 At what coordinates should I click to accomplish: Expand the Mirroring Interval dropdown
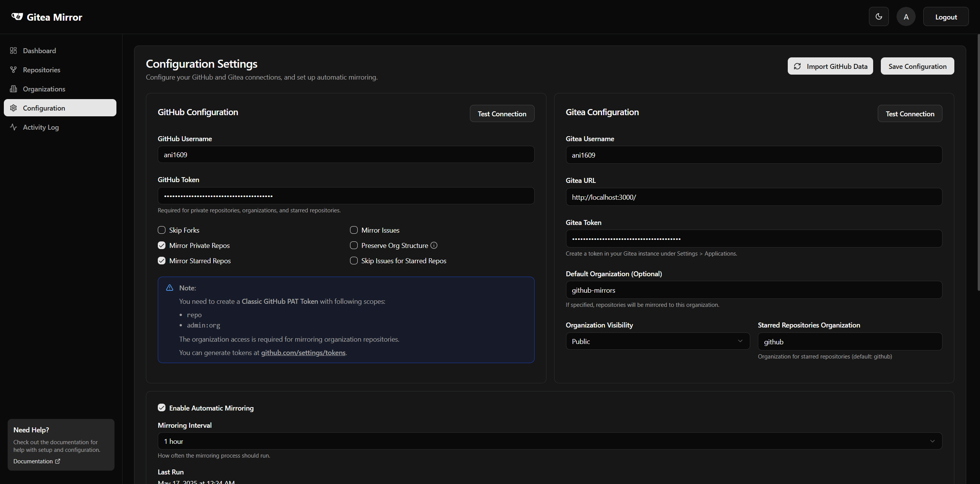click(x=550, y=441)
